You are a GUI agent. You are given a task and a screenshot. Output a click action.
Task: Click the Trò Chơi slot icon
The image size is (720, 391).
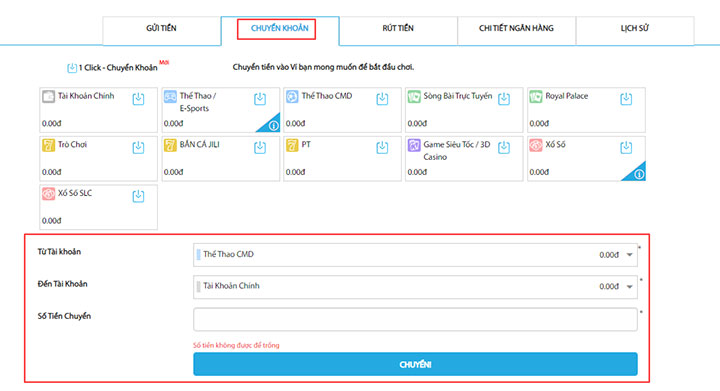pyautogui.click(x=48, y=145)
